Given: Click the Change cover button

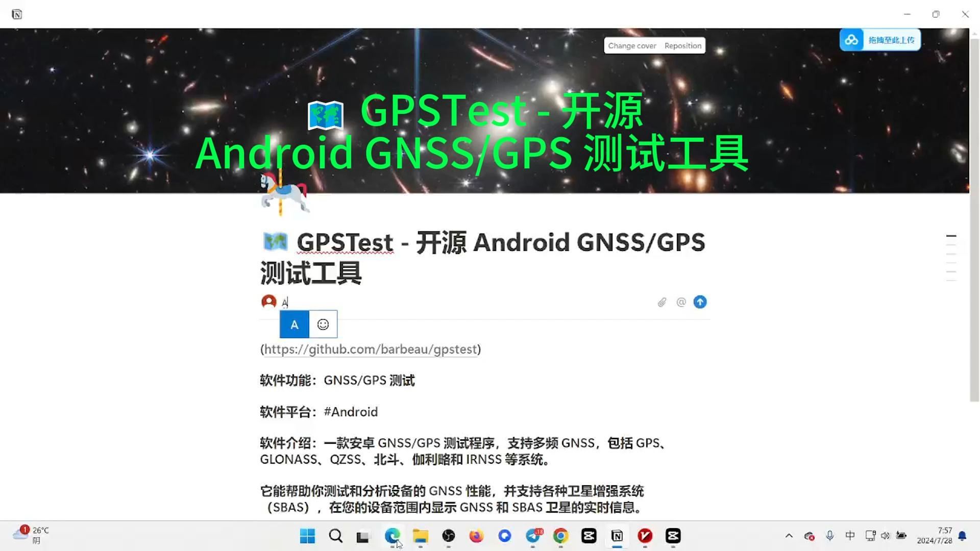Looking at the screenshot, I should pos(631,46).
